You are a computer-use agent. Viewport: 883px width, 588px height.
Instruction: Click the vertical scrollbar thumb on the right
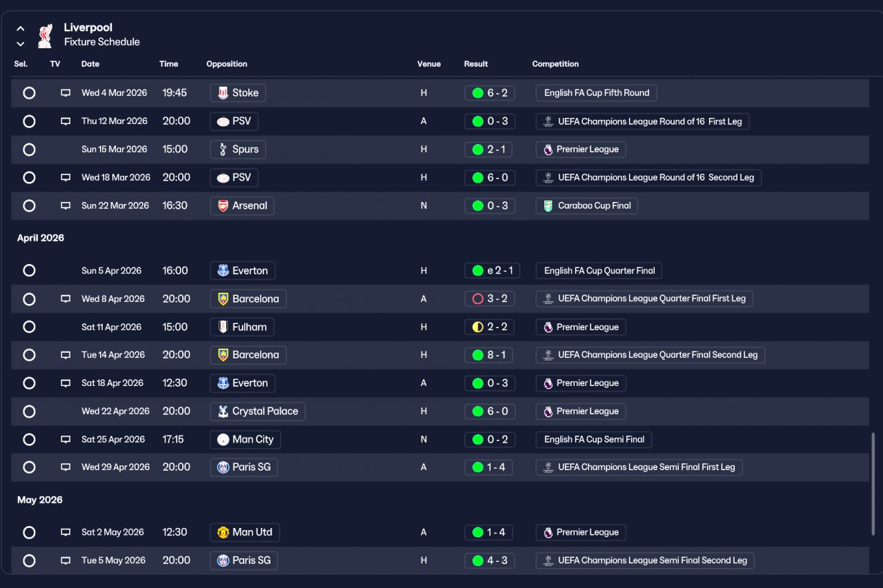coord(873,484)
